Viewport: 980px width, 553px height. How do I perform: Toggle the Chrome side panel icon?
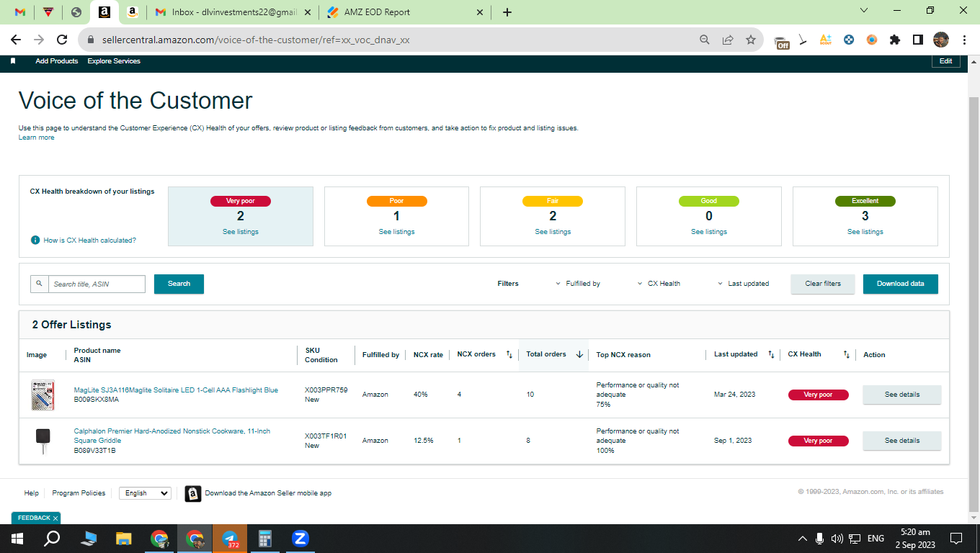(918, 40)
